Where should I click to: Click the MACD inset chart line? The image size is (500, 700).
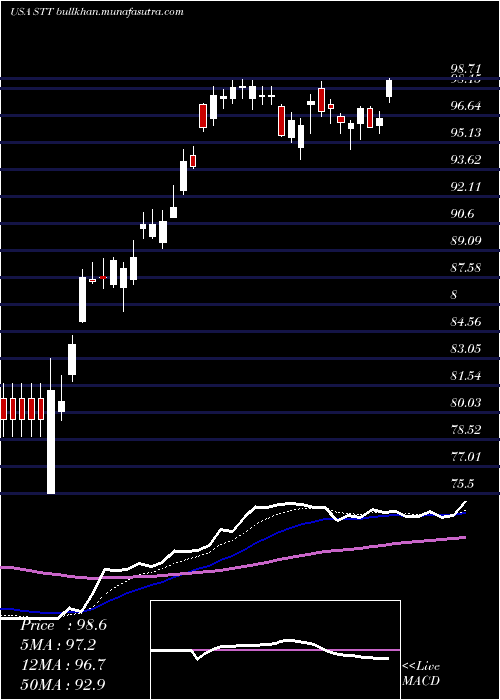click(x=270, y=650)
